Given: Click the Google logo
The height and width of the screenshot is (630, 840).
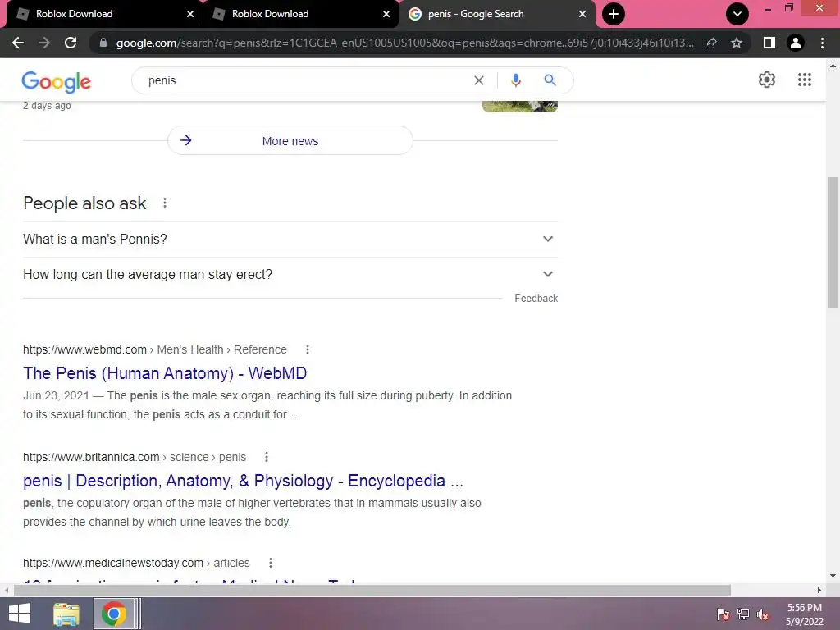Looking at the screenshot, I should coord(57,81).
